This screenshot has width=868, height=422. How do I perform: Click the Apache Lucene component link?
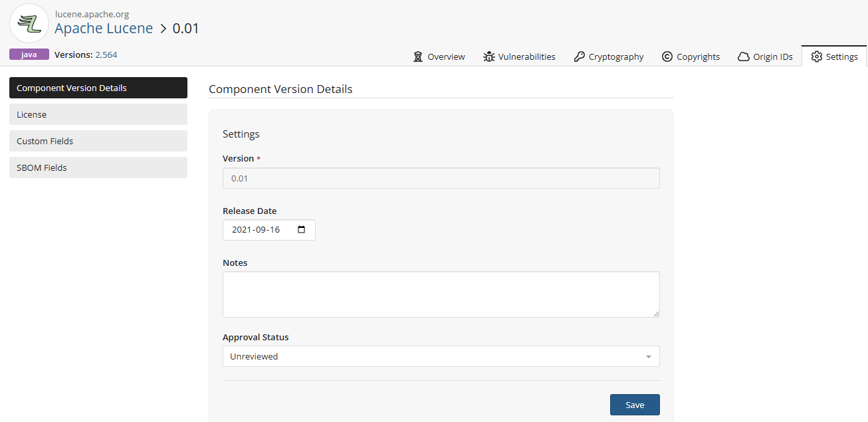click(104, 29)
